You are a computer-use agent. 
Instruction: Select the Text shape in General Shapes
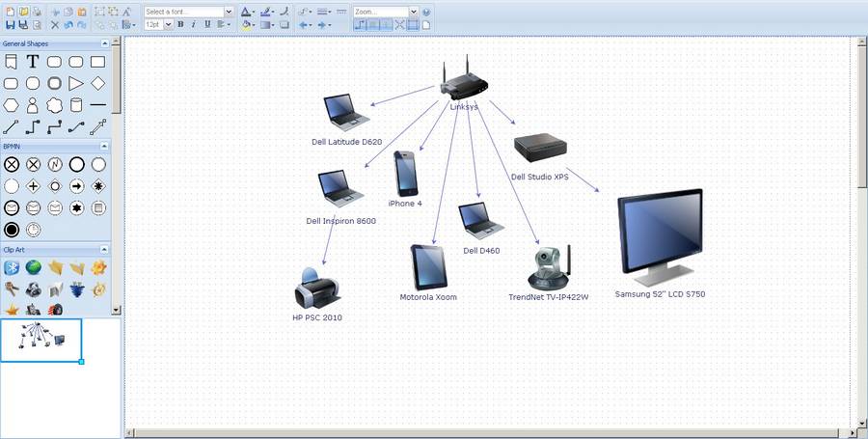pos(33,62)
